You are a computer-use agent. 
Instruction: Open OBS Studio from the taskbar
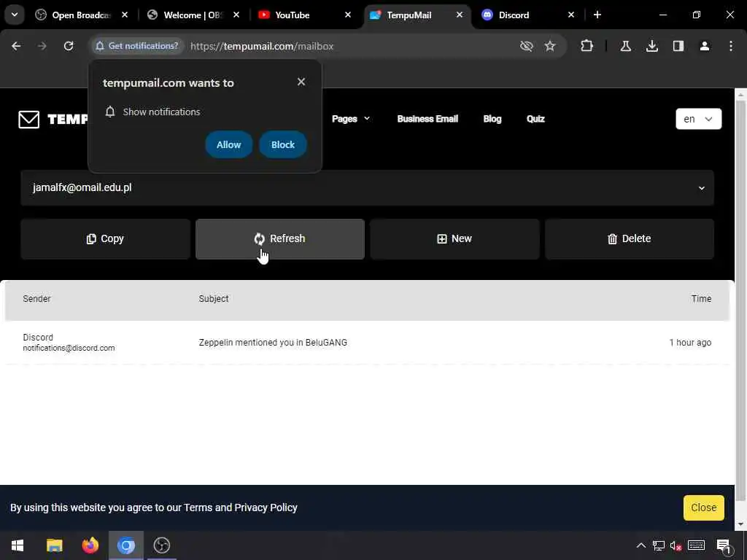162,545
